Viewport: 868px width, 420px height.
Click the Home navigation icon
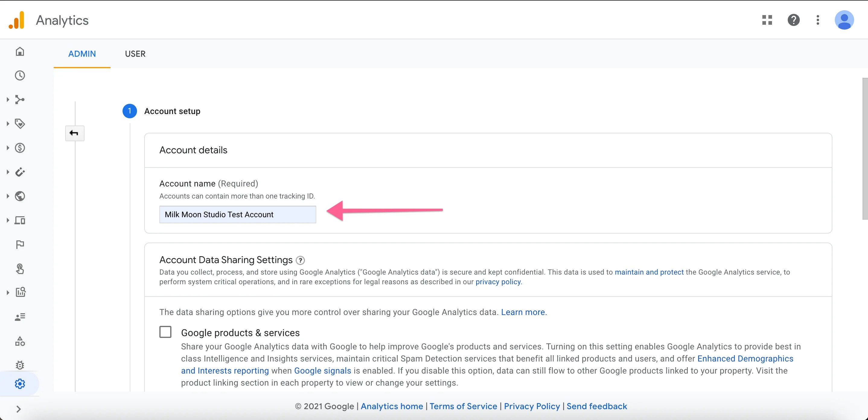pyautogui.click(x=20, y=52)
